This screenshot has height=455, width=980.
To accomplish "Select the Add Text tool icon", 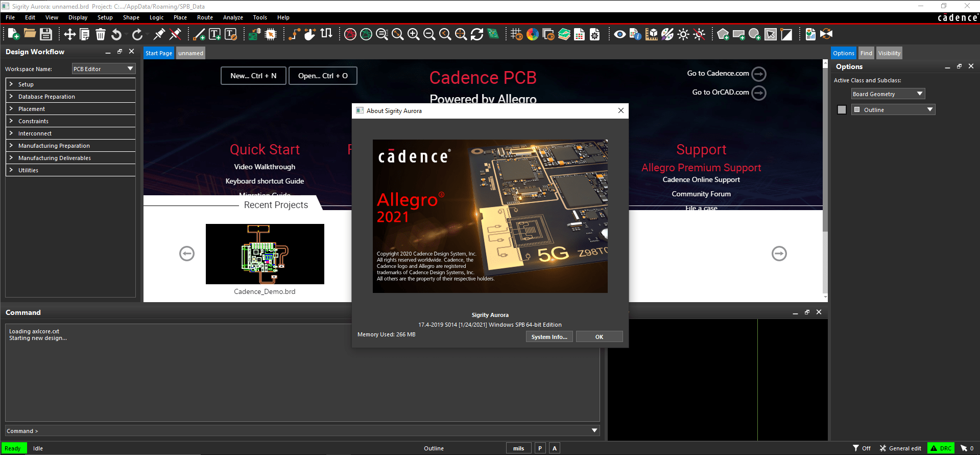I will pos(215,34).
